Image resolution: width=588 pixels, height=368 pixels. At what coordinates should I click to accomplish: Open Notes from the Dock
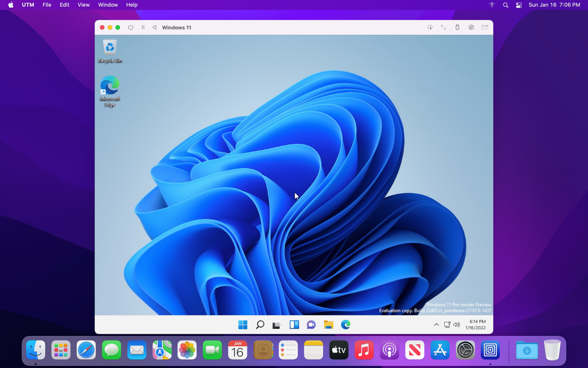pyautogui.click(x=313, y=350)
